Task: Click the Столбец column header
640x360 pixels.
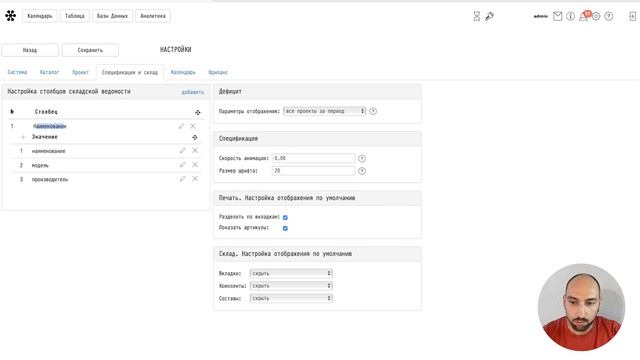Action: 46,112
